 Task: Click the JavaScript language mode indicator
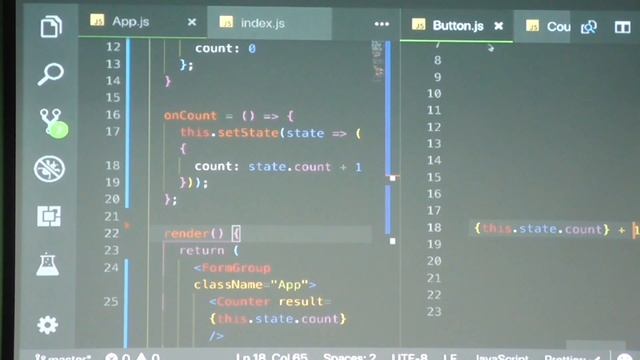[502, 357]
